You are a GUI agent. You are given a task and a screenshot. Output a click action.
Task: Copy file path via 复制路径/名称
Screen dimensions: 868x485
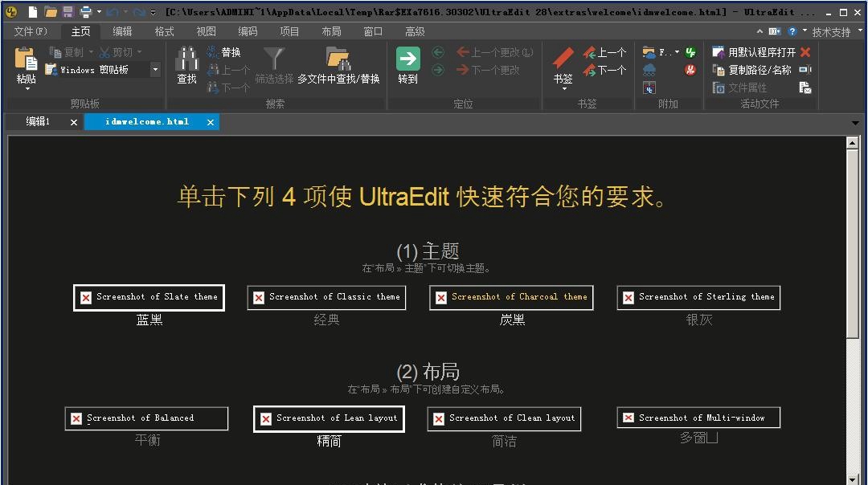(751, 70)
